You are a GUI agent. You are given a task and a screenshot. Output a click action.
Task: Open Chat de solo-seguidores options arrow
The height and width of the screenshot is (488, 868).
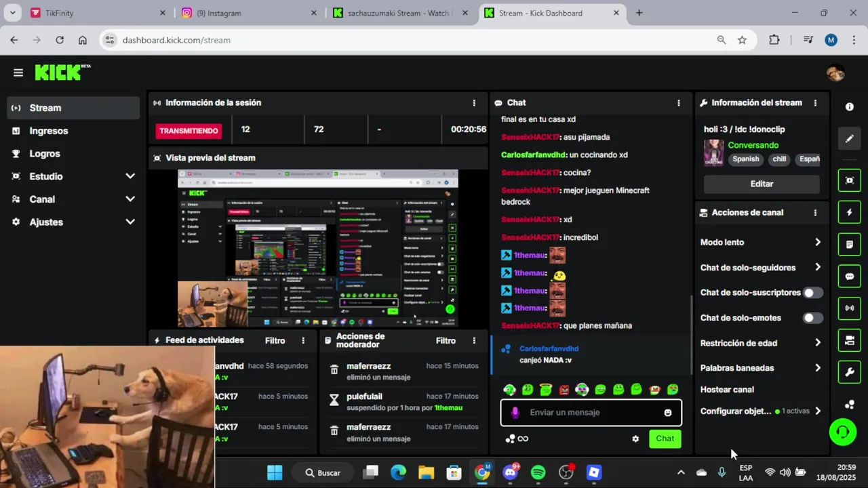coord(817,267)
